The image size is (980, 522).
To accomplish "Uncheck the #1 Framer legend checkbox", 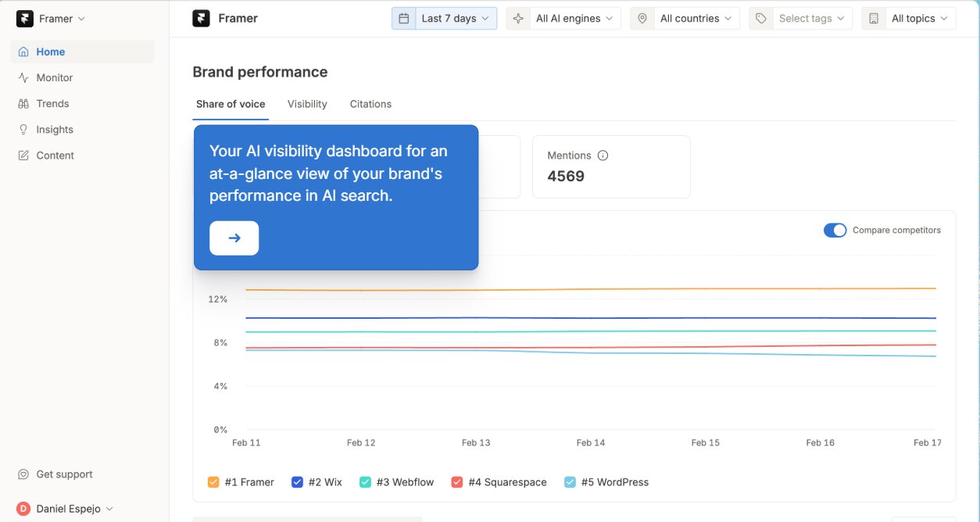I will 213,482.
